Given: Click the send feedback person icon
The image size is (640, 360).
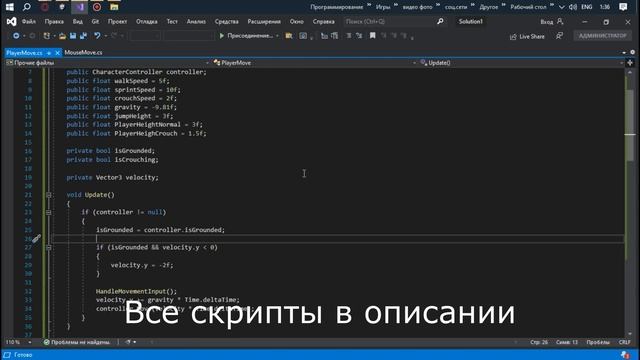Looking at the screenshot, I should pos(559,36).
